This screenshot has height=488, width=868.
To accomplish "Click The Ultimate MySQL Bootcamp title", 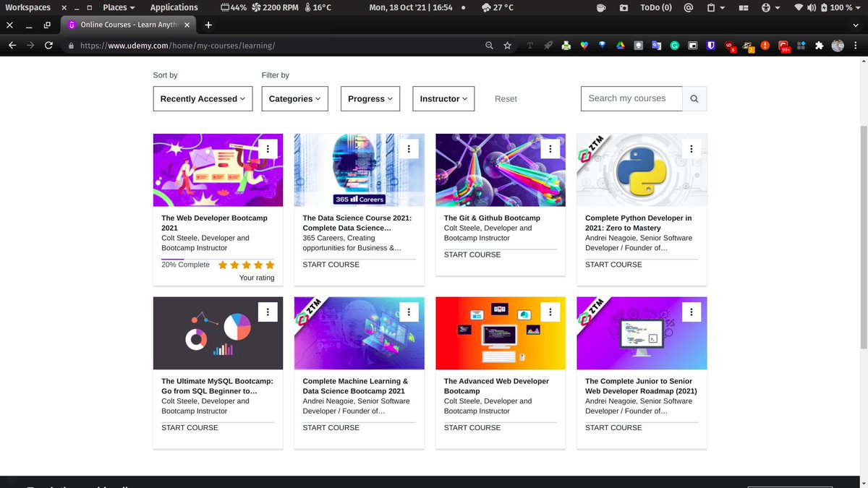I will coord(217,386).
